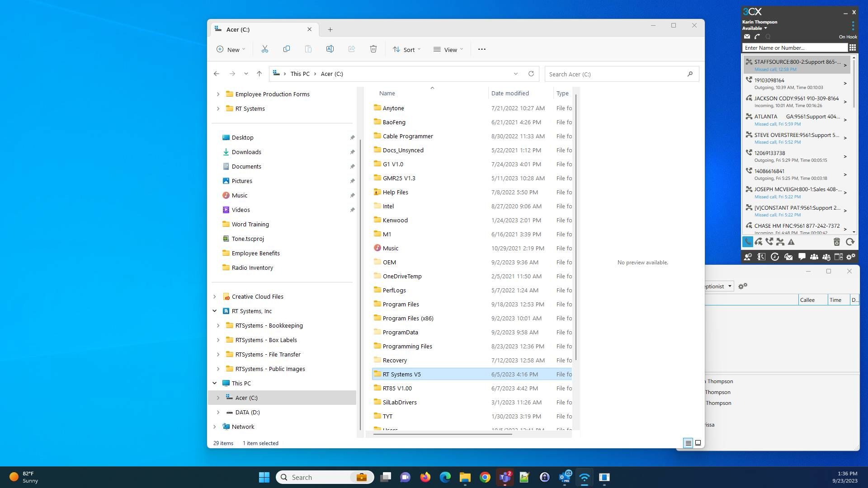Viewport: 868px width, 488px height.
Task: Go up one folder level
Action: 259,74
